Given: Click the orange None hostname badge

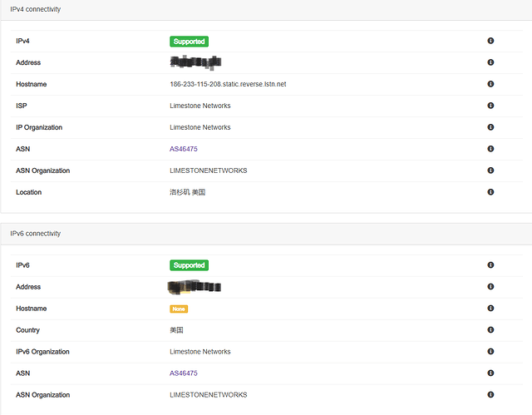Looking at the screenshot, I should pos(179,309).
